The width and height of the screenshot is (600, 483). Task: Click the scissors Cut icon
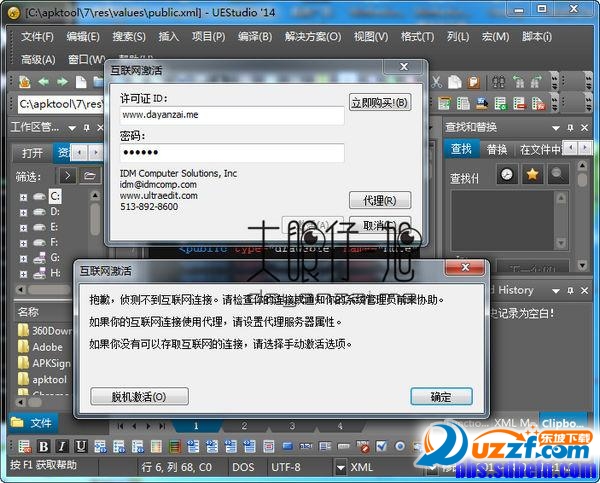437,82
